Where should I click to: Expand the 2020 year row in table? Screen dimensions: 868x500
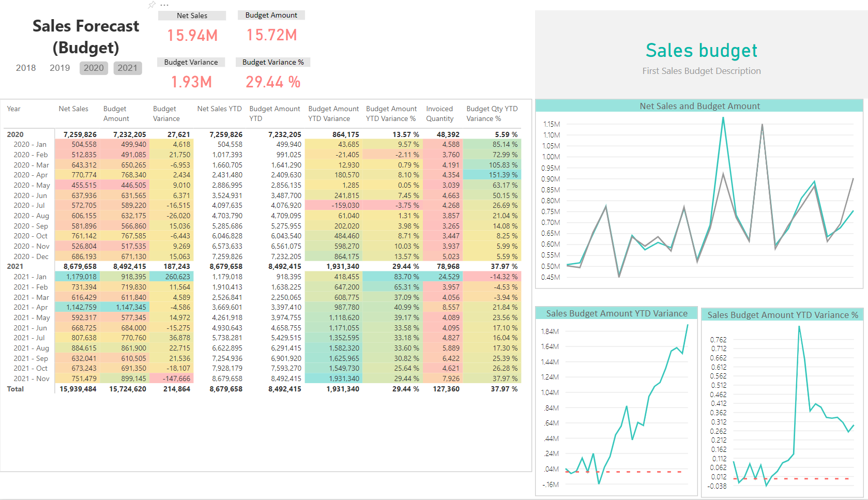tap(15, 134)
